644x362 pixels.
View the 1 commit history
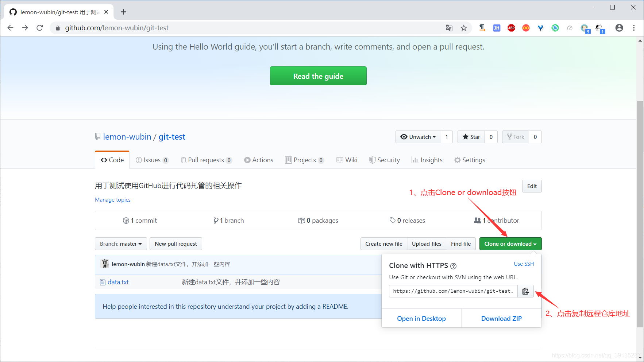(140, 221)
